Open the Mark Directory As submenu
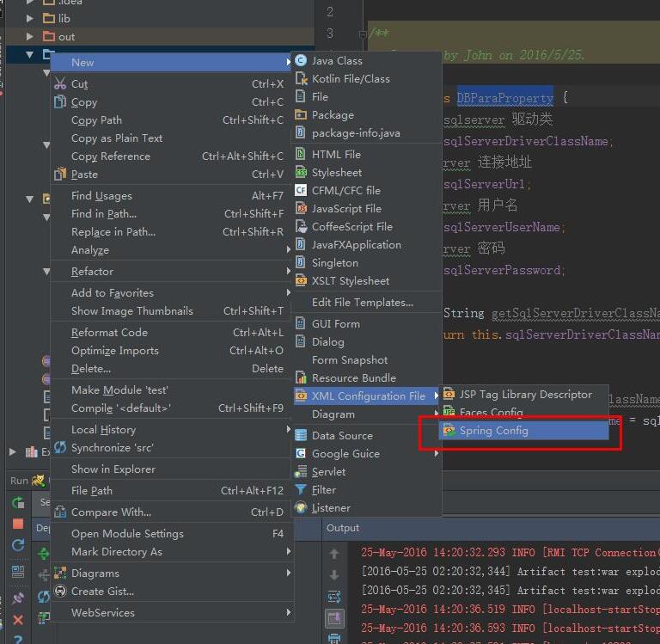The image size is (660, 644). 172,552
